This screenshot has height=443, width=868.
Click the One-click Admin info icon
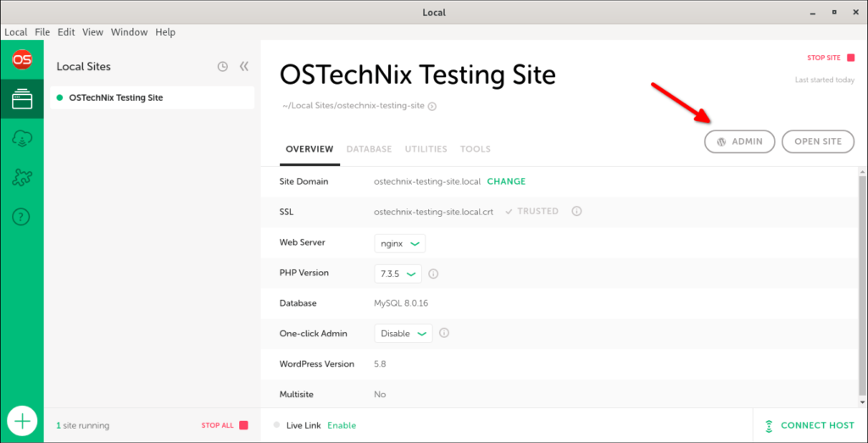444,333
